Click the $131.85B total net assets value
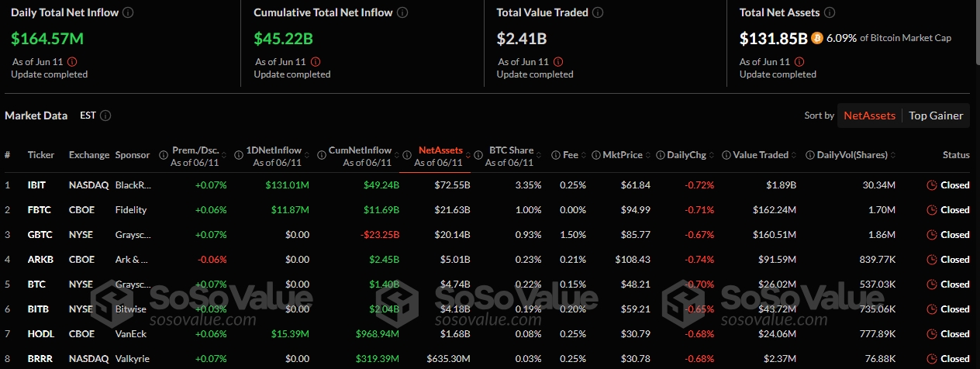Screen dimensions: 980x369 (774, 38)
